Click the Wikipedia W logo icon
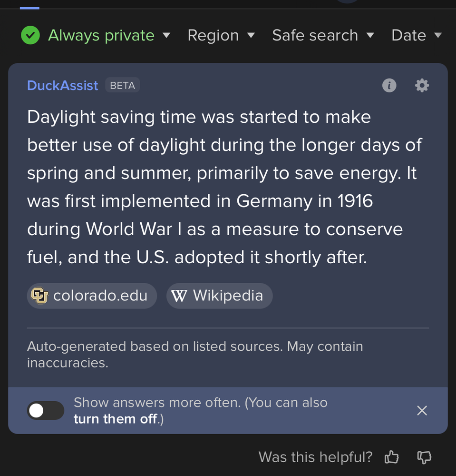 [x=179, y=296]
